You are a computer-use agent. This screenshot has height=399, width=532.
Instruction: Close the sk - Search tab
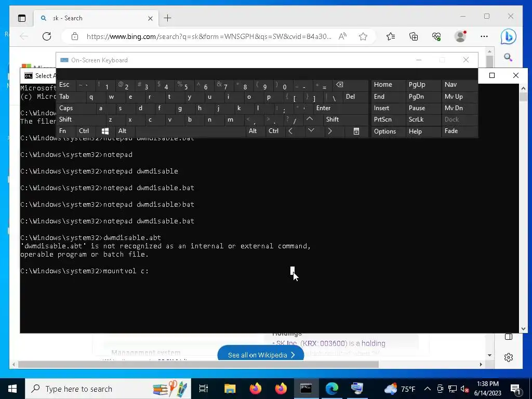150,18
